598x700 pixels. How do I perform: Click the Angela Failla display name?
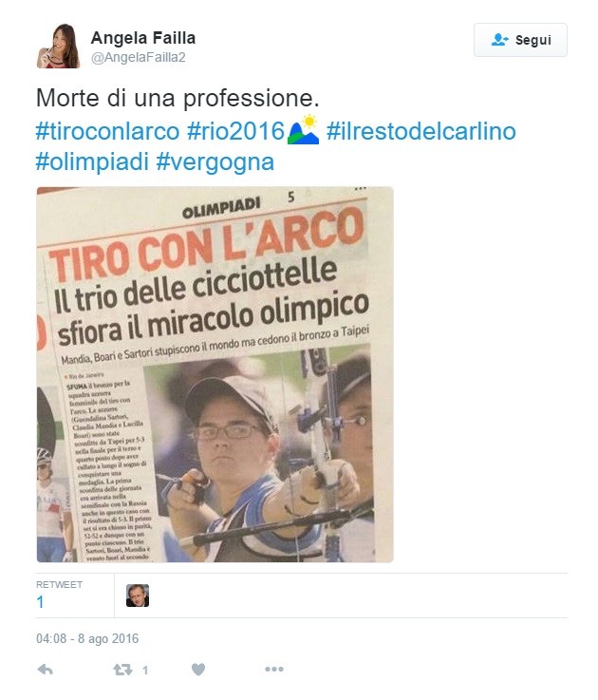[x=143, y=38]
